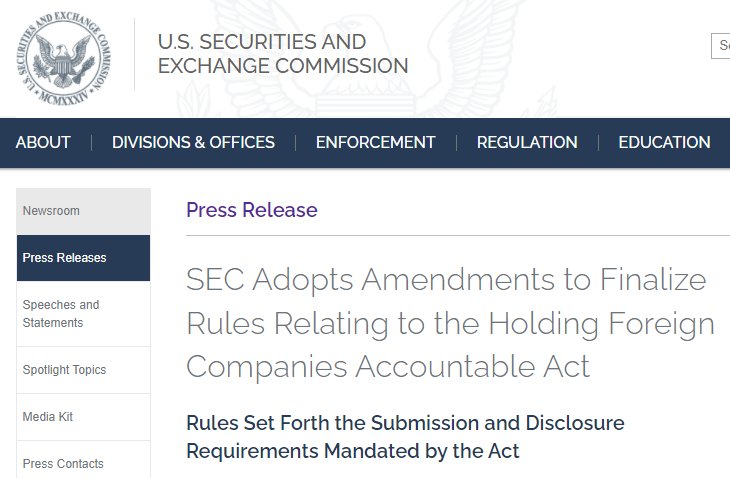Visit Press Contacts from the sidebar

pos(83,464)
